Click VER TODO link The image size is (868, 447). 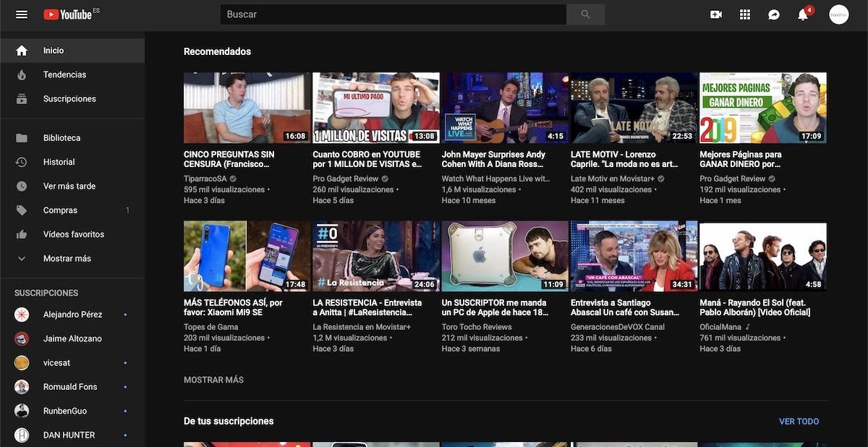(799, 421)
